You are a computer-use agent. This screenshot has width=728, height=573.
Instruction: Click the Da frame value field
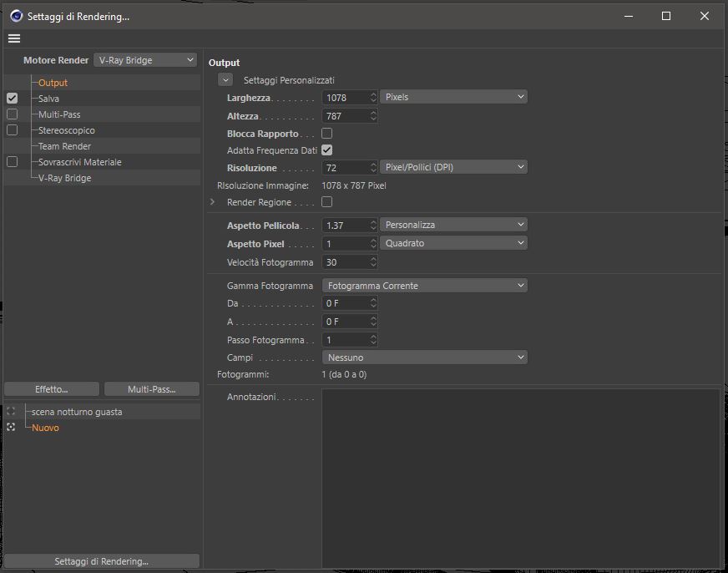click(x=346, y=303)
